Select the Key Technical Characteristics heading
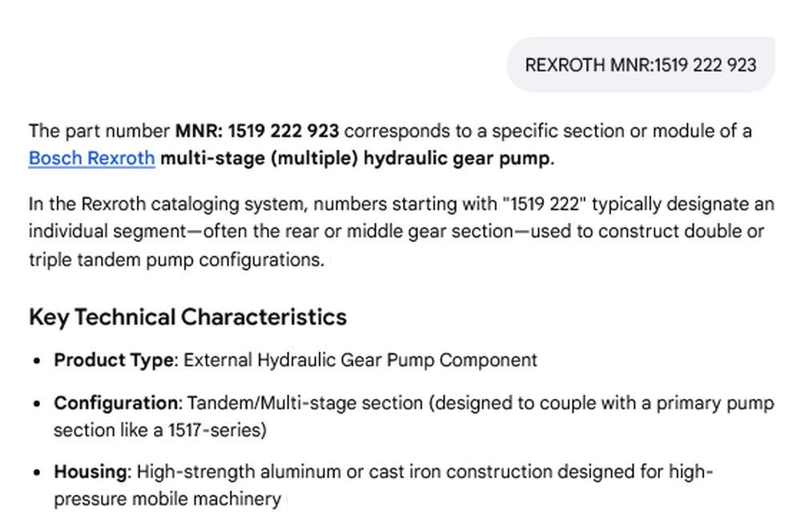The width and height of the screenshot is (801, 532). pyautogui.click(x=187, y=316)
